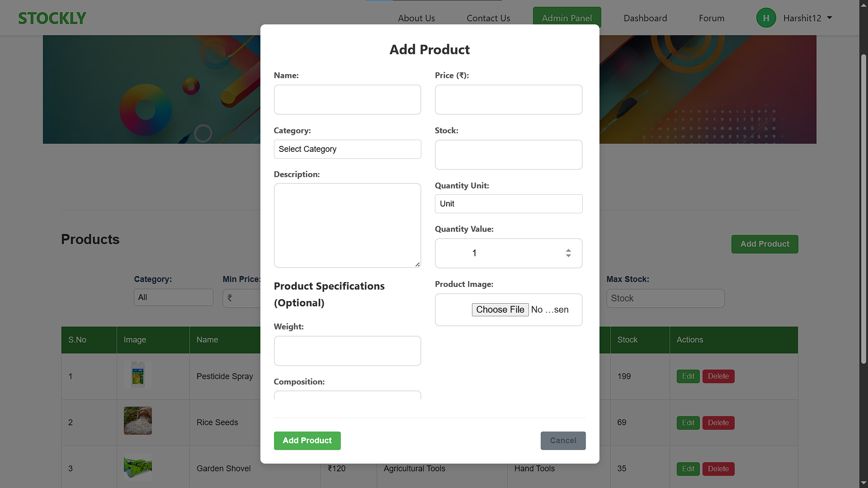Viewport: 868px width, 488px height.
Task: Click the STOCKLY logo
Action: pyautogui.click(x=52, y=18)
